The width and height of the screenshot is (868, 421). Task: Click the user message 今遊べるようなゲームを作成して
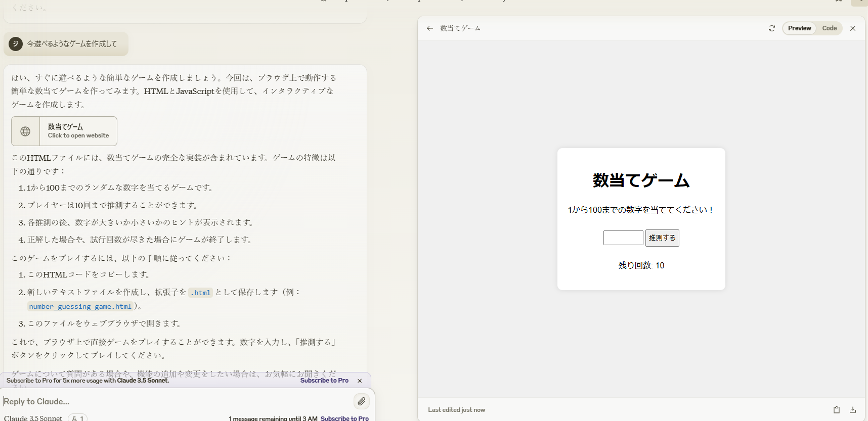point(72,44)
